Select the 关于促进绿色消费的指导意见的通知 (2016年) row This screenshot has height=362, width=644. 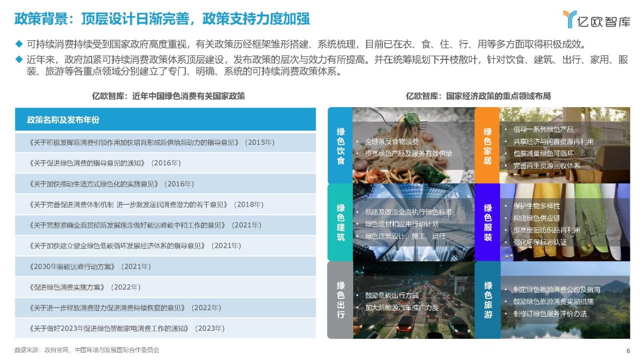[166, 163]
